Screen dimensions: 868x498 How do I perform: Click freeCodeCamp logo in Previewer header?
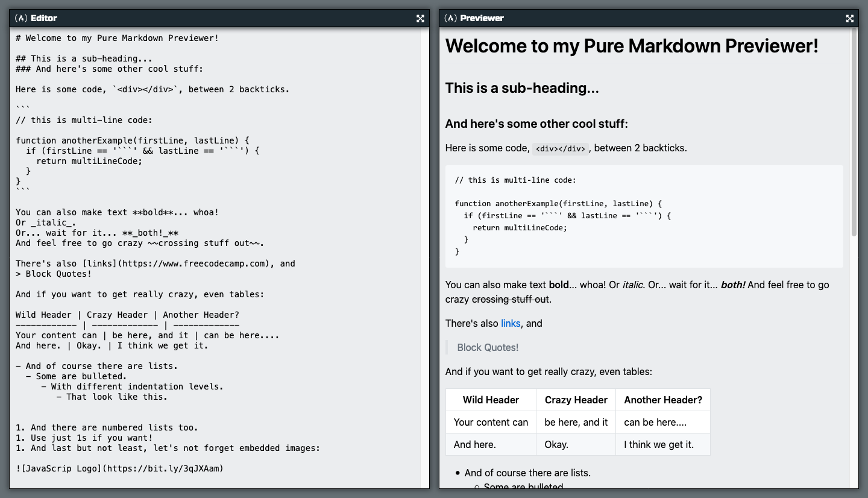click(x=451, y=18)
